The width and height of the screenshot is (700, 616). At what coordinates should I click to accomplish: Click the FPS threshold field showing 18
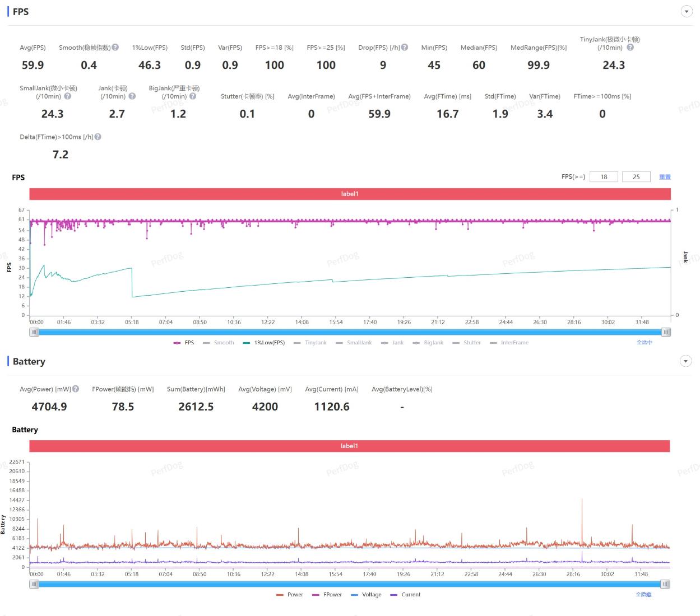[604, 177]
